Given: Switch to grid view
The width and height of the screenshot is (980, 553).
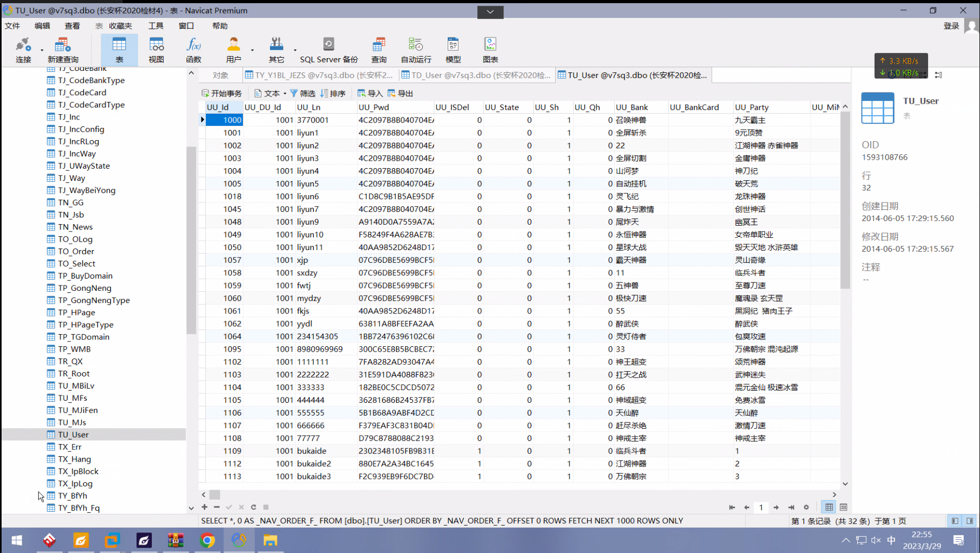Looking at the screenshot, I should click(829, 508).
